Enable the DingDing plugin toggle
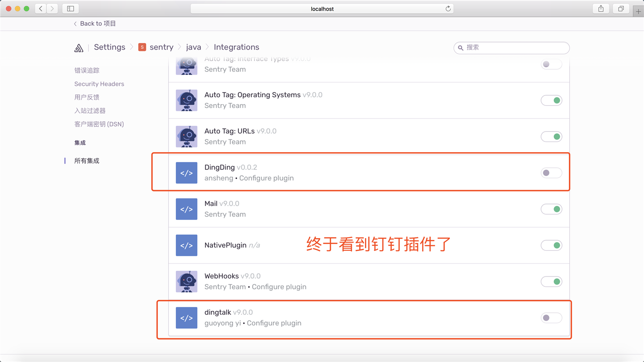The height and width of the screenshot is (362, 644). 551,173
